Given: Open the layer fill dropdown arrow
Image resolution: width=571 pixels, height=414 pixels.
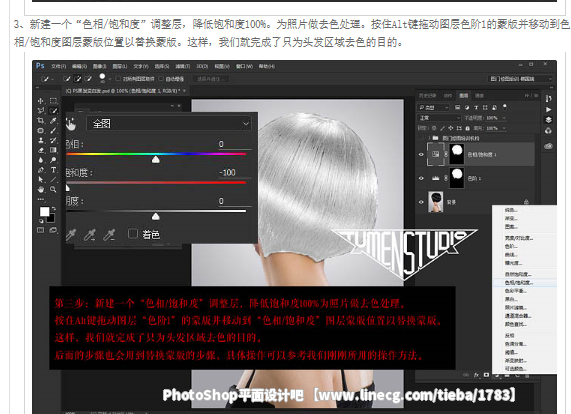Looking at the screenshot, I should (504, 128).
